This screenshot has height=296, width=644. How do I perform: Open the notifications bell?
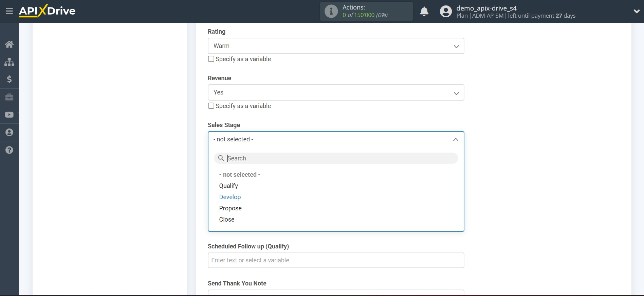pos(424,12)
